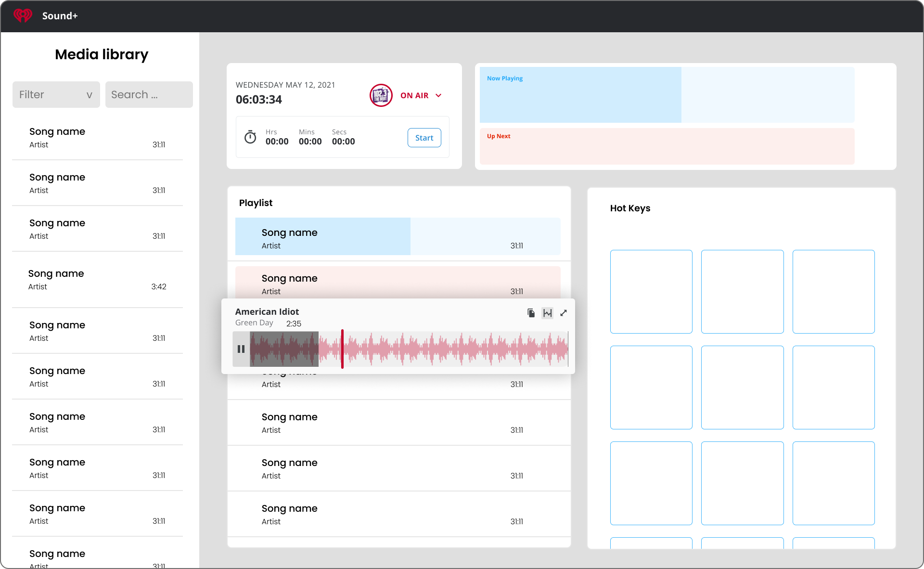Click the Green Day artist name

254,323
